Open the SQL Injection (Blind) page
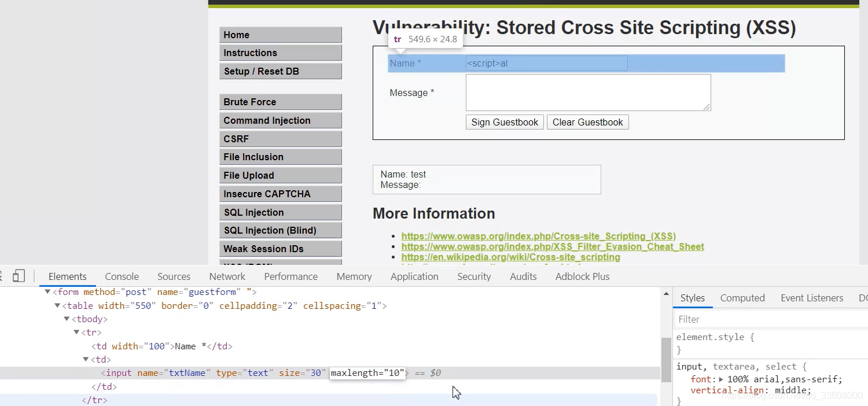The image size is (868, 406). point(280,230)
